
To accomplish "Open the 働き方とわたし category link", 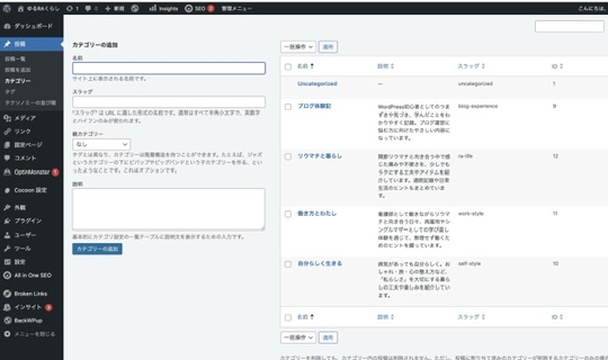I will (317, 213).
